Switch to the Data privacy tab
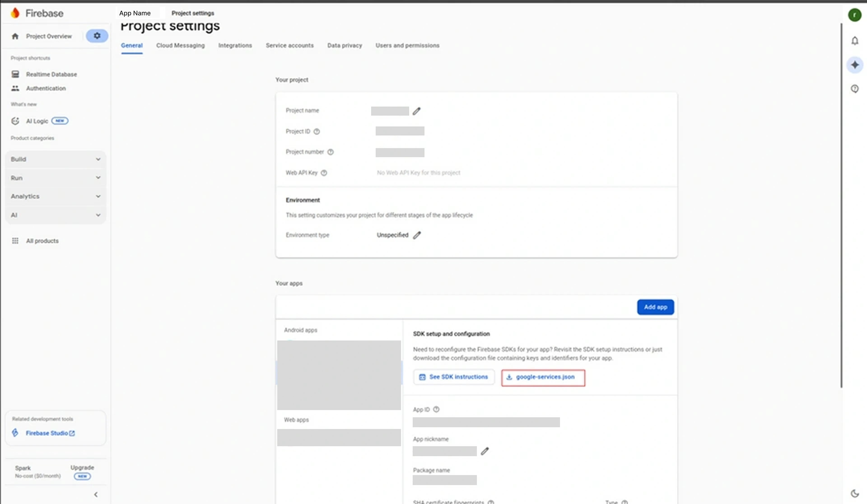 pos(345,45)
